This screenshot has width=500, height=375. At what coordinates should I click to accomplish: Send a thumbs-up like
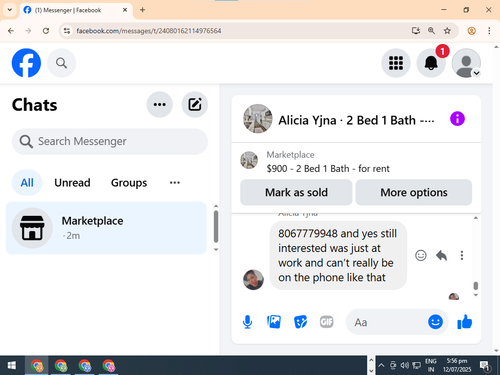(x=465, y=322)
